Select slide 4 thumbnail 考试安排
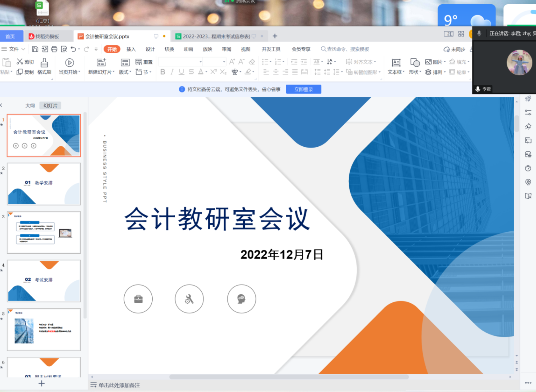This screenshot has width=536, height=392. point(44,281)
